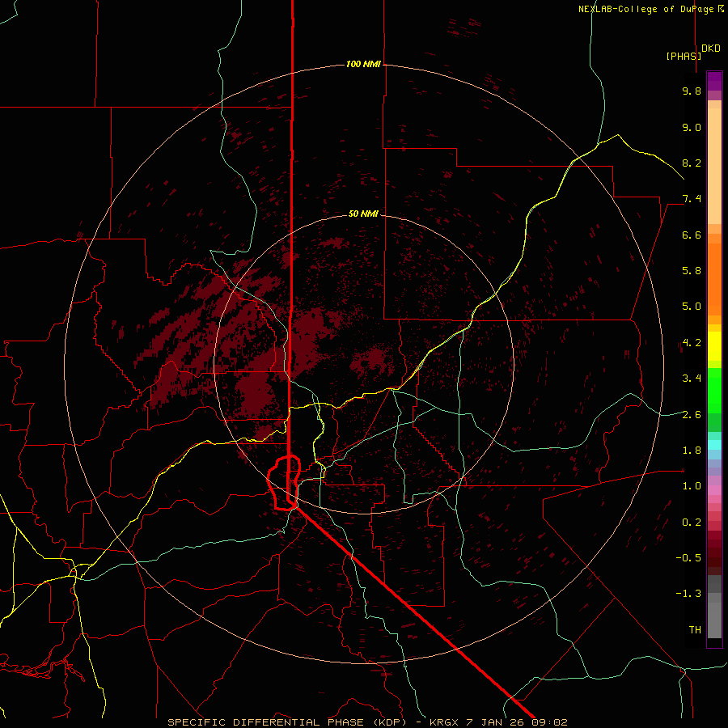Click the 50 NMI range ring label

pyautogui.click(x=363, y=214)
